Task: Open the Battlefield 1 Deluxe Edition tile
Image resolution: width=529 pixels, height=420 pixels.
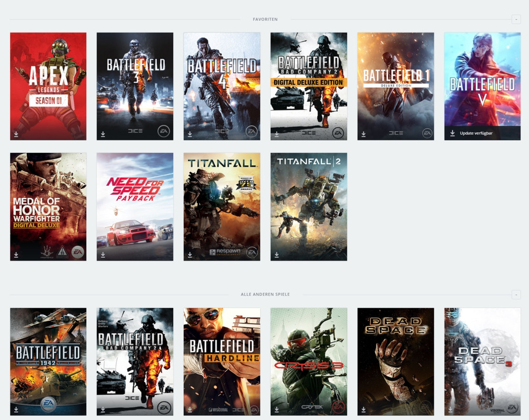Action: [396, 86]
